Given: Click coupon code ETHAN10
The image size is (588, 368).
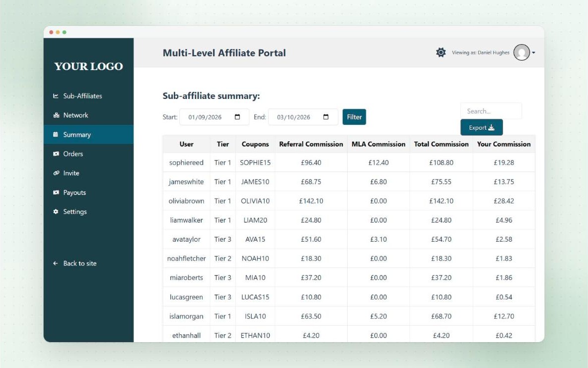Looking at the screenshot, I should [255, 335].
